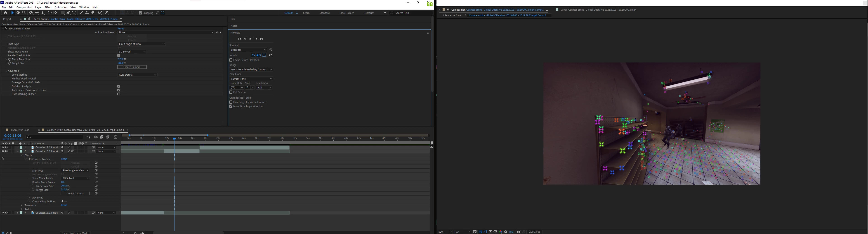Image resolution: width=868 pixels, height=234 pixels.
Task: Enable the Full Screen checkbox
Action: coord(231,92)
